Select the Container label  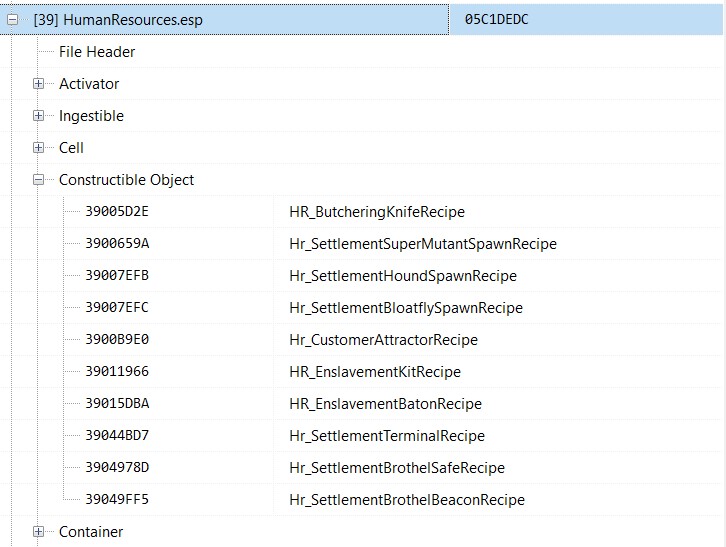(91, 532)
